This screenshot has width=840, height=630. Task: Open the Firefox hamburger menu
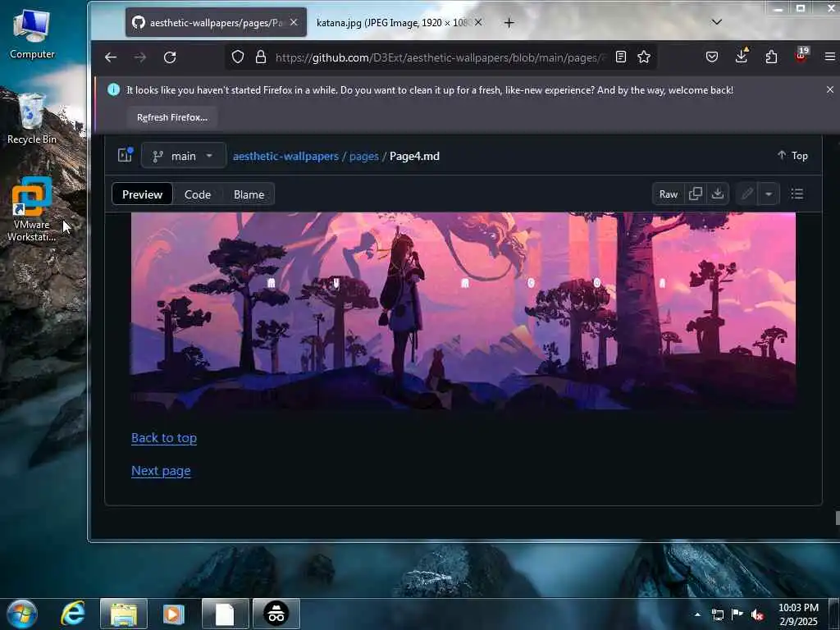pyautogui.click(x=830, y=57)
